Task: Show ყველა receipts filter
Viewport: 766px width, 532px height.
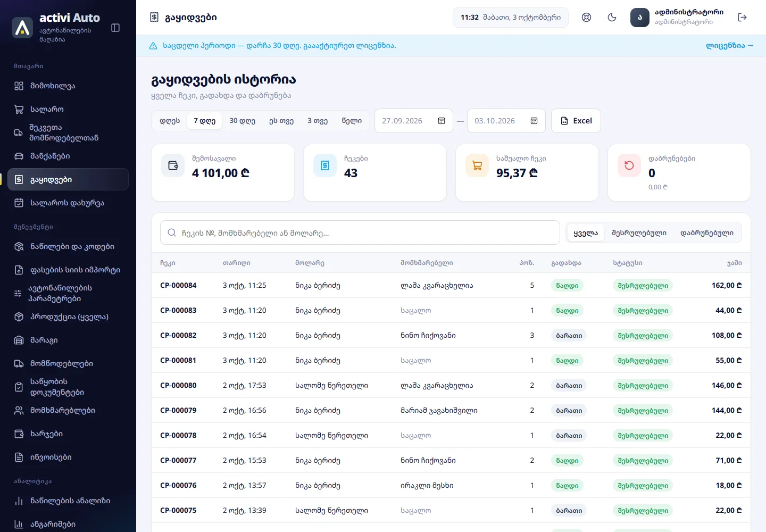Action: click(x=586, y=233)
